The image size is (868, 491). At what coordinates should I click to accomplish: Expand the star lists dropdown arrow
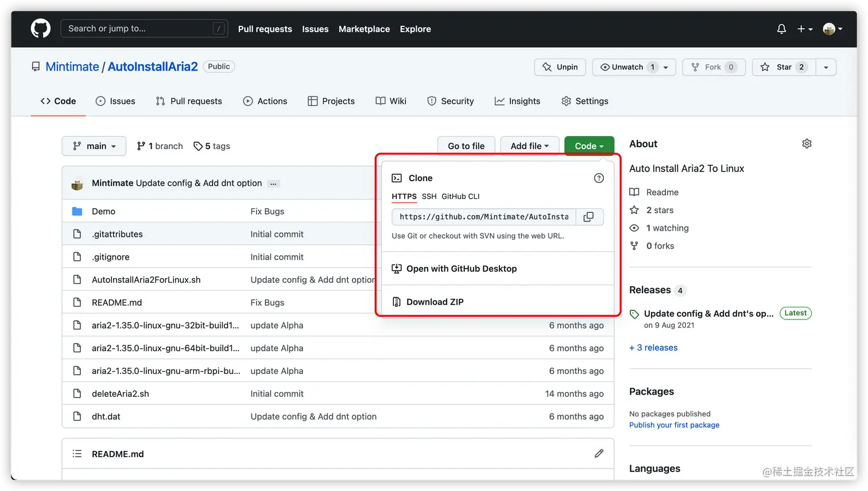click(x=826, y=67)
